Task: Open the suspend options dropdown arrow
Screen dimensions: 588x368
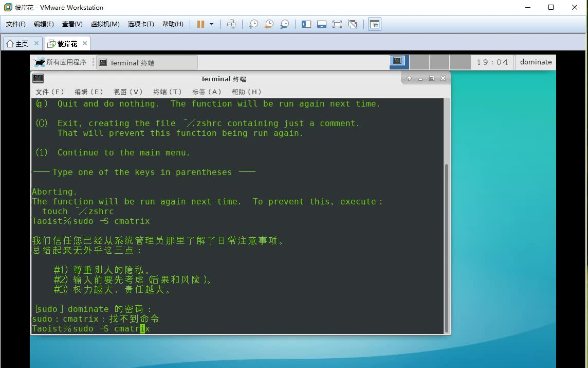Action: [212, 24]
